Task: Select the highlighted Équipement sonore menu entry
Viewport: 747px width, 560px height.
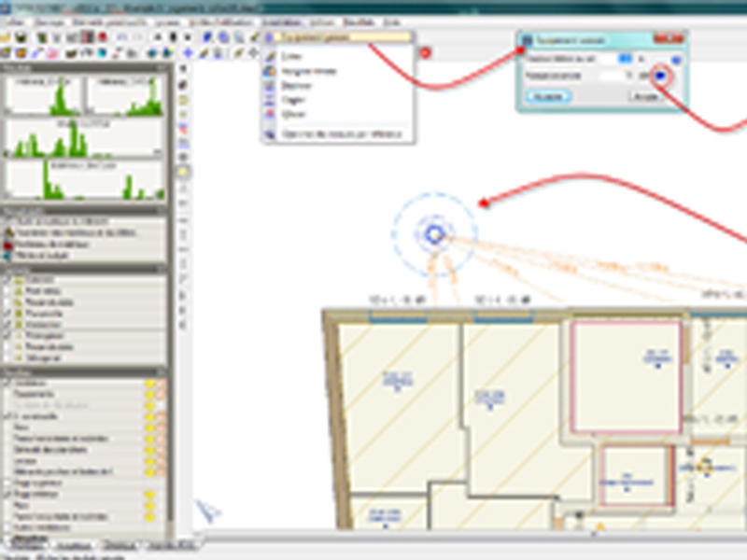Action: click(338, 38)
